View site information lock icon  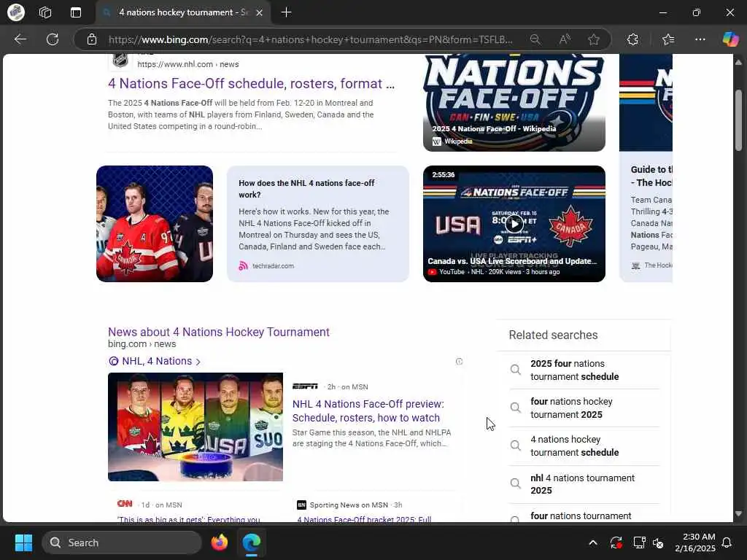[x=92, y=39]
